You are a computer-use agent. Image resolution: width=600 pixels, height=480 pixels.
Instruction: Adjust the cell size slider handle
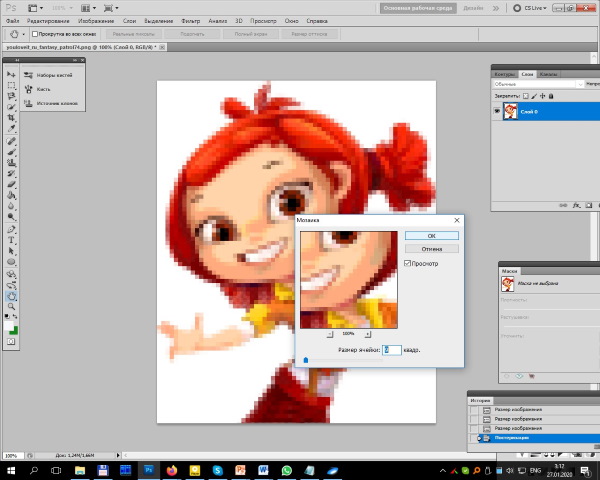[x=306, y=360]
